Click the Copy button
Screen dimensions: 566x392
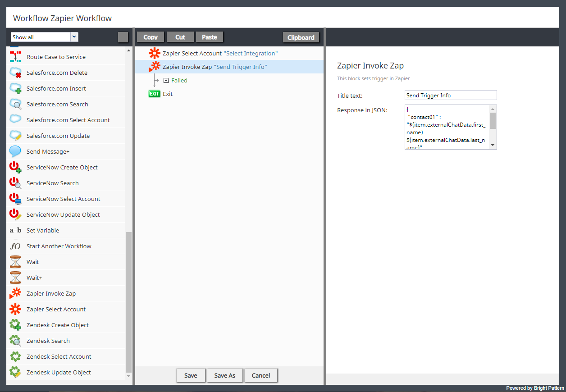(151, 37)
